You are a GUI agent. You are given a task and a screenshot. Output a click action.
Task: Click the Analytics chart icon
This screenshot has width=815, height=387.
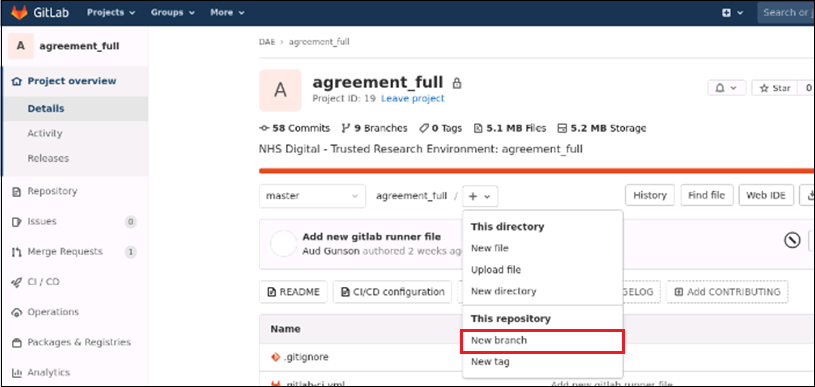pos(17,373)
